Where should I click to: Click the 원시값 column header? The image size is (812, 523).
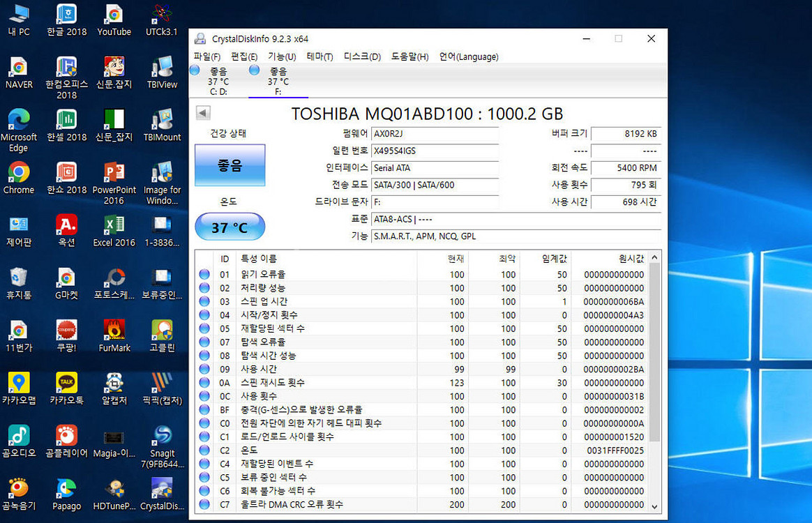[x=610, y=259]
